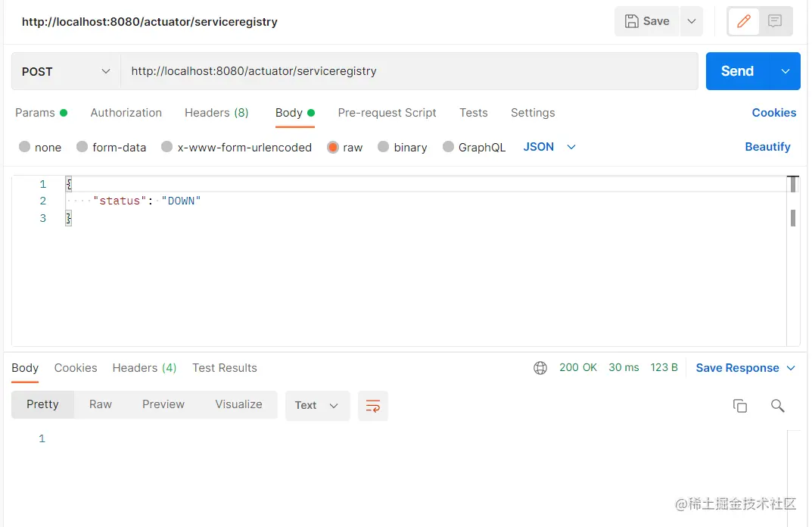The image size is (812, 527).
Task: Open the request Headers (8) tab
Action: 216,113
